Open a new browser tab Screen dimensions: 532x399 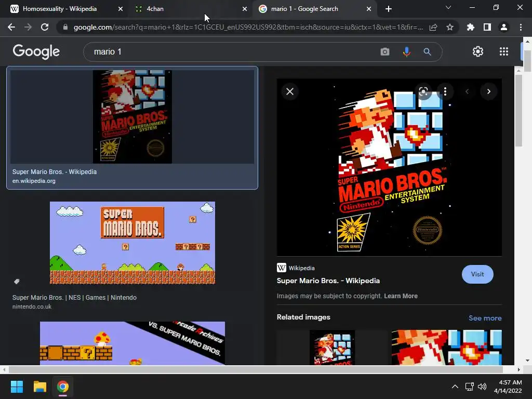[x=389, y=9]
